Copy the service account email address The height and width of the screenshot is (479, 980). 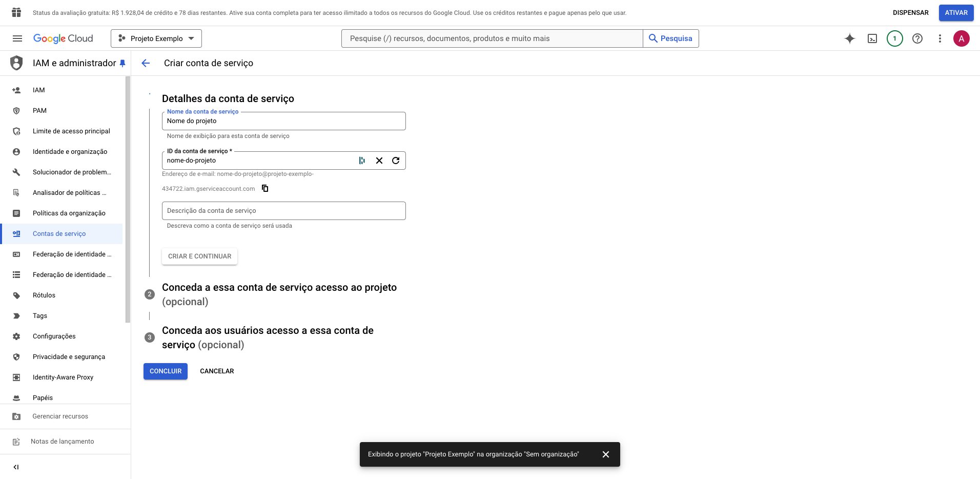coord(265,188)
